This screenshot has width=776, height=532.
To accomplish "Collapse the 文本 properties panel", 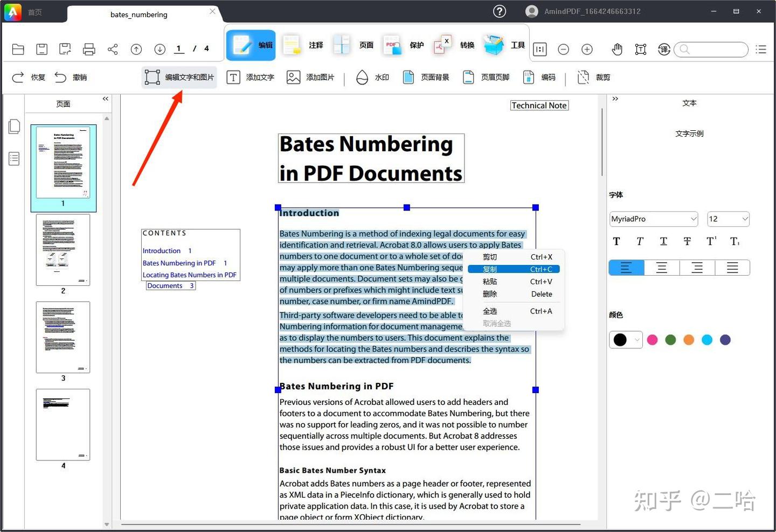I will pyautogui.click(x=615, y=99).
